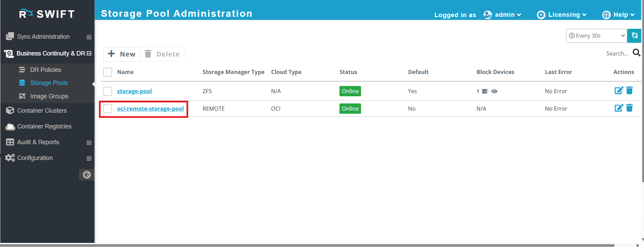Click the REMOTE storage manager type cell
This screenshot has height=247, width=644.
214,109
